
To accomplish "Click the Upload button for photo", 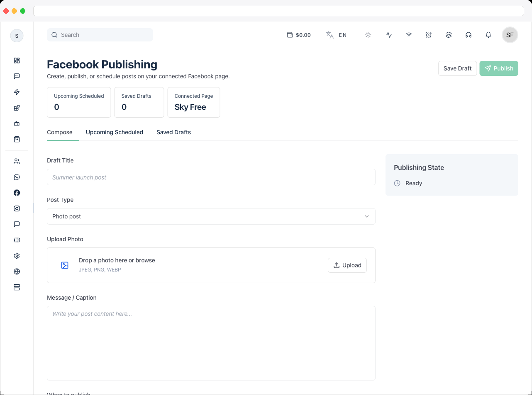I will coord(347,265).
